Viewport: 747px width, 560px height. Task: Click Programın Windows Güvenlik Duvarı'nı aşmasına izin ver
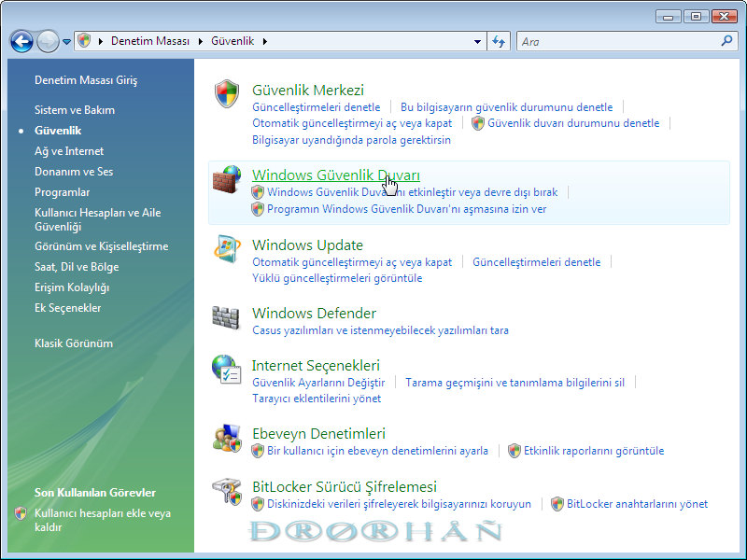[x=407, y=209]
